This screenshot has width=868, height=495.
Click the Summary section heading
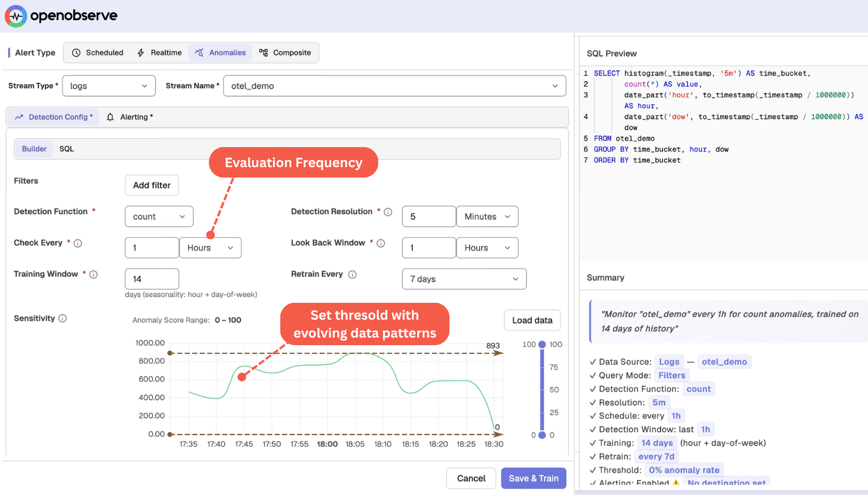tap(605, 278)
